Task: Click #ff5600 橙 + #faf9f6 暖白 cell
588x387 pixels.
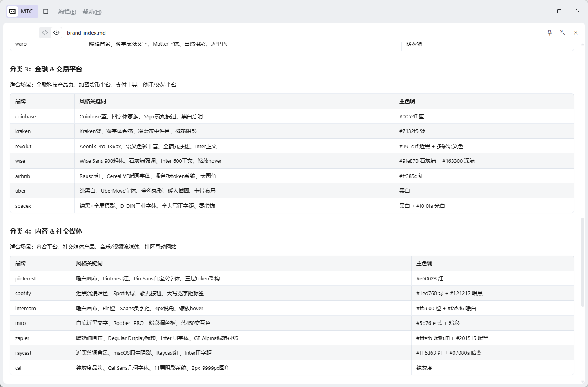Action: coord(492,308)
